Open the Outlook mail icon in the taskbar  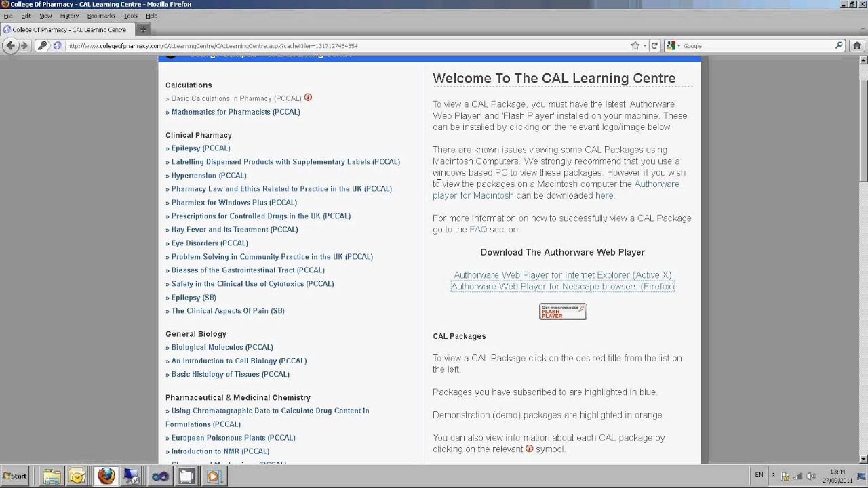pos(77,476)
